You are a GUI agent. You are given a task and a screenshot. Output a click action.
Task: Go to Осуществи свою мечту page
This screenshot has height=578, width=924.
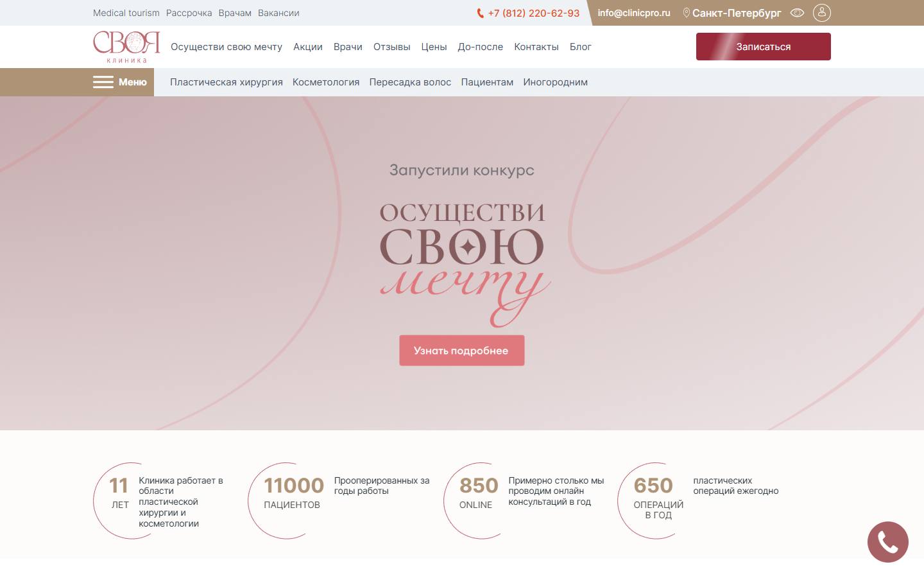[227, 47]
